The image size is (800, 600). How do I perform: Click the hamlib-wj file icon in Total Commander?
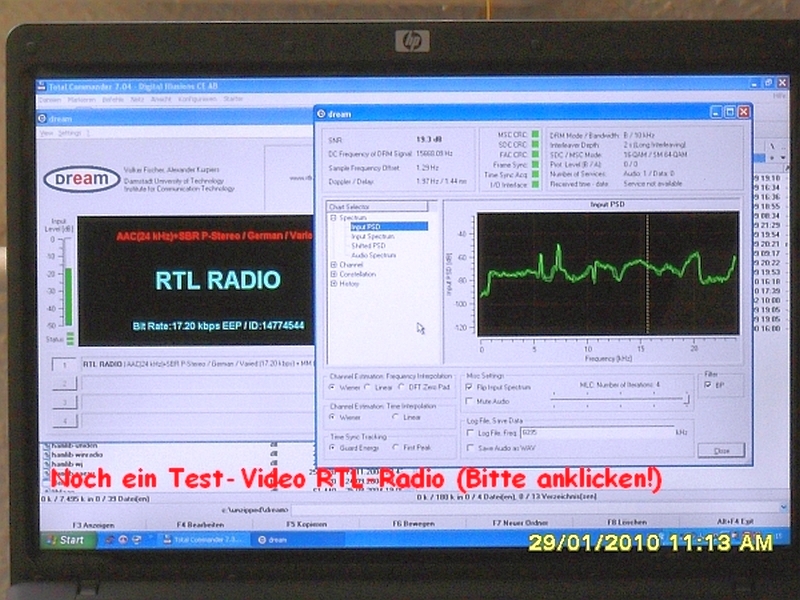click(46, 464)
